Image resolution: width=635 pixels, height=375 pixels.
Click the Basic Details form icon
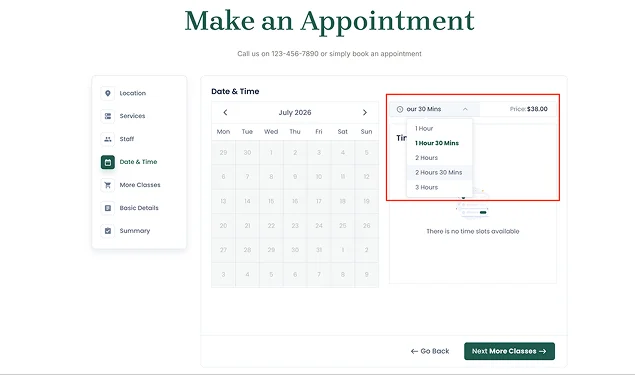(108, 208)
